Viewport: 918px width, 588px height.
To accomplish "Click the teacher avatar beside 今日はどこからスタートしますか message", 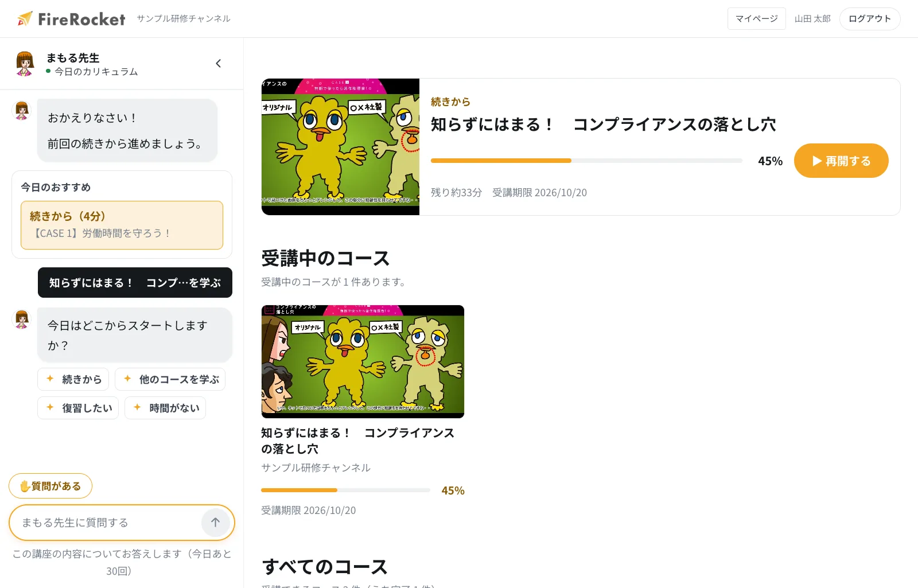I will 22,319.
